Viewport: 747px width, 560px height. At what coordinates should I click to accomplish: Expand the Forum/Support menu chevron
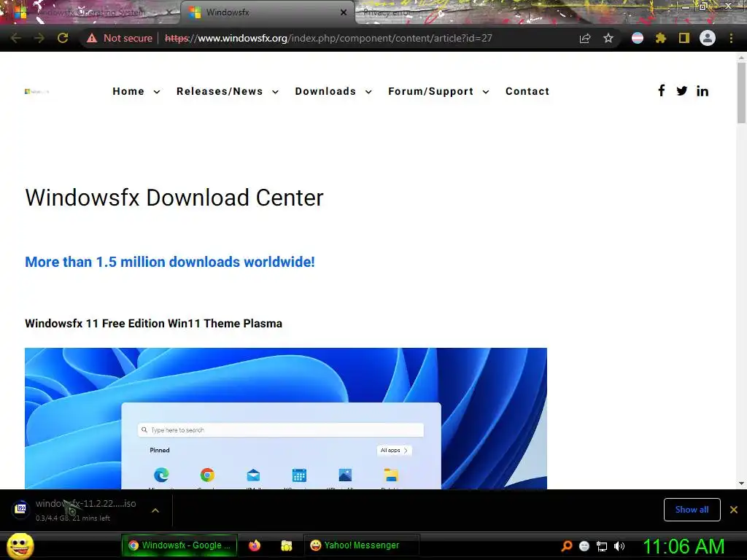(x=486, y=92)
